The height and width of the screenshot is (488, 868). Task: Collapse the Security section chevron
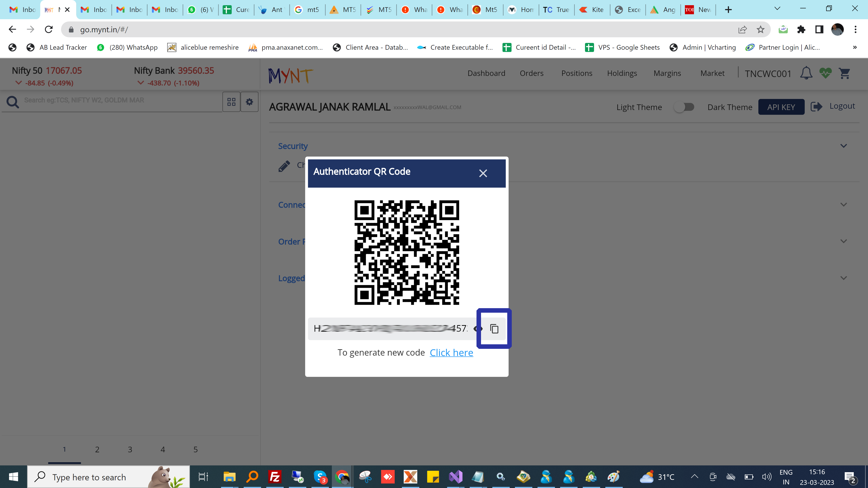click(x=843, y=146)
